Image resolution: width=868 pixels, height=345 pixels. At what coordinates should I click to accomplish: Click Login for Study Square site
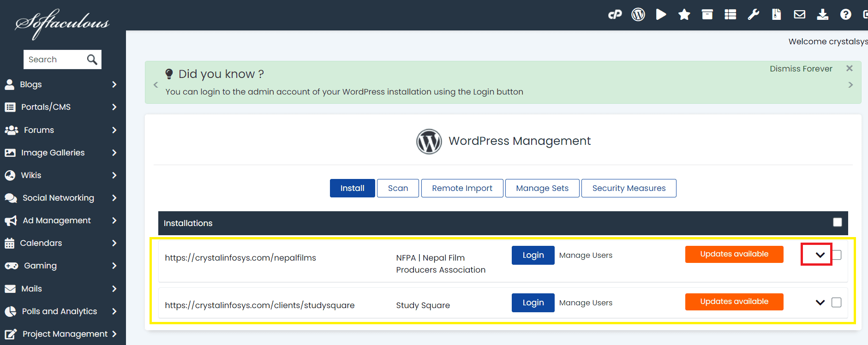coord(533,303)
